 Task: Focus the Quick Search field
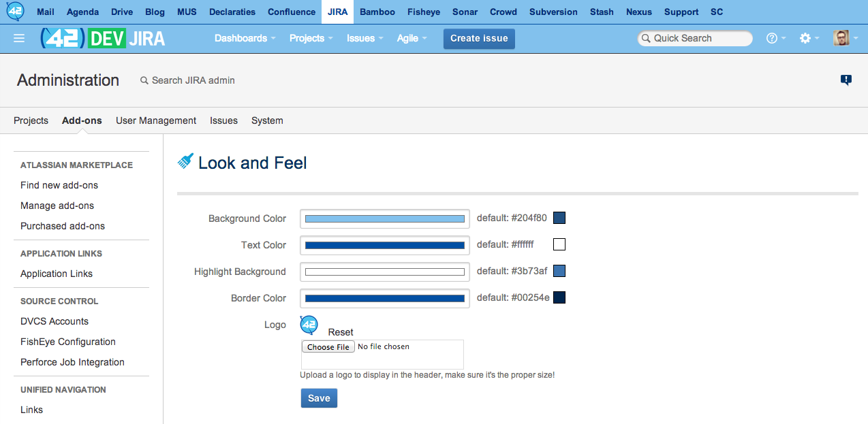click(695, 39)
